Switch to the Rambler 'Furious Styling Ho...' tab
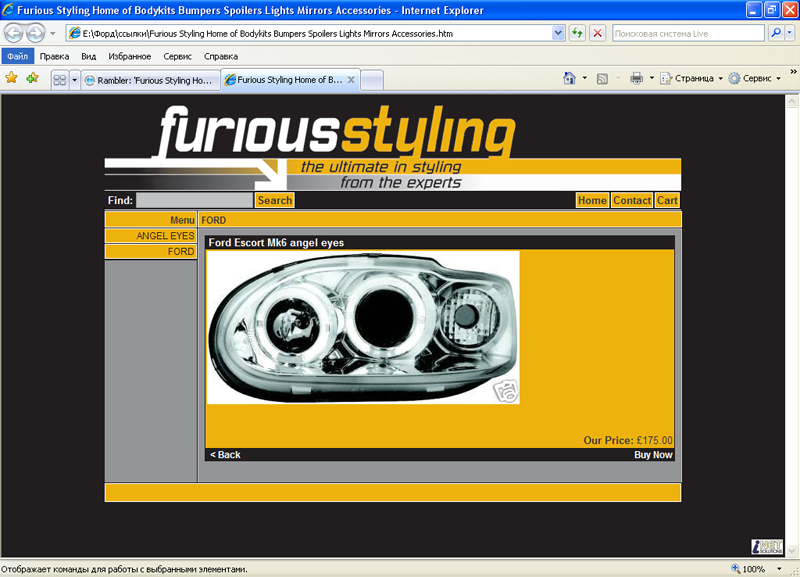This screenshot has width=800, height=577. pos(151,80)
